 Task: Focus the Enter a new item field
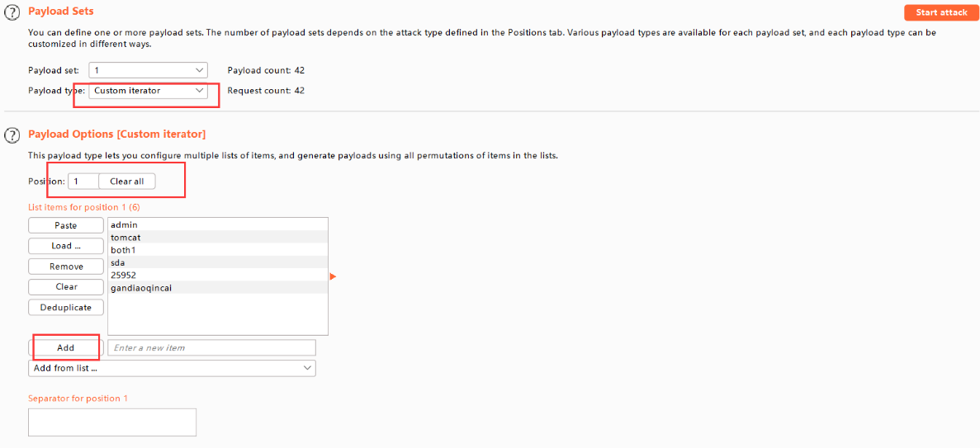point(211,348)
